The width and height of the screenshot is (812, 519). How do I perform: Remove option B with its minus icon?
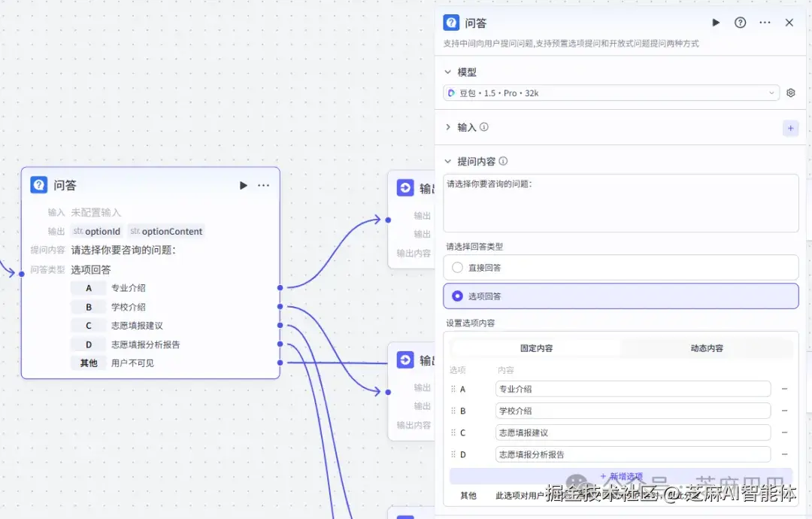coord(784,411)
